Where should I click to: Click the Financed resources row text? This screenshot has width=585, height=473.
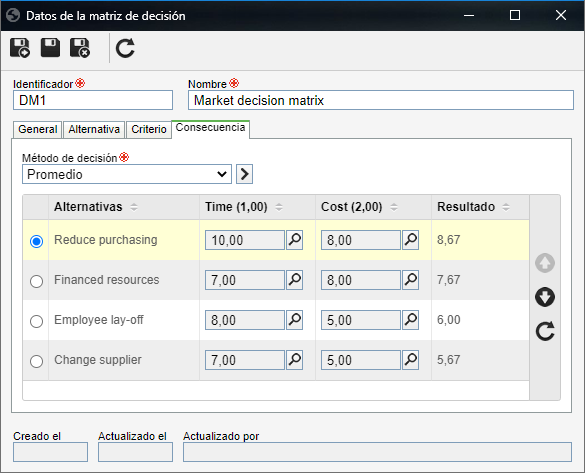[x=107, y=280]
